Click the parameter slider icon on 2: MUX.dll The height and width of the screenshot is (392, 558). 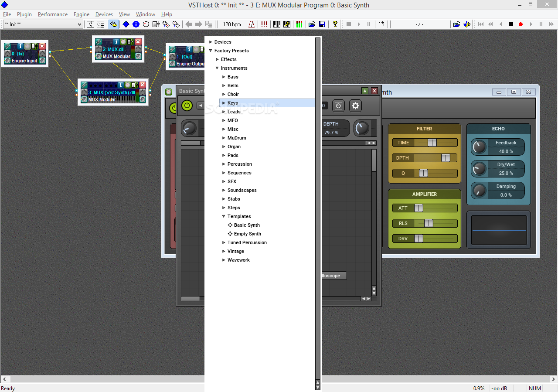pos(130,41)
